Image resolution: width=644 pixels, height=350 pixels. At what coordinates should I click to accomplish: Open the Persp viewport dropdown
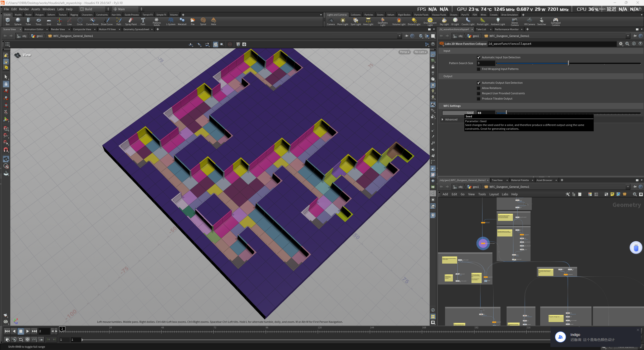405,52
